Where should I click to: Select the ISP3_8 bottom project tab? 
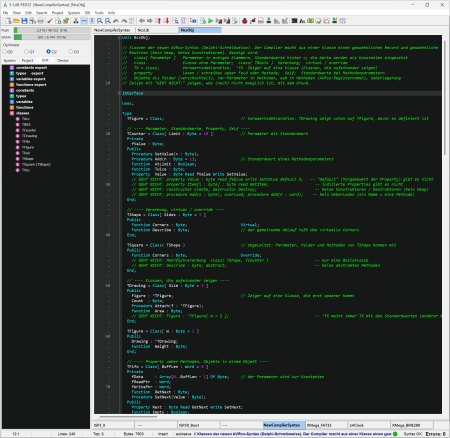(x=113, y=425)
